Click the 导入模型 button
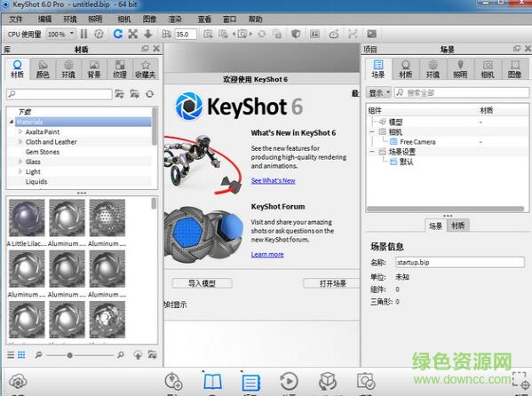Viewport: 532px width, 396px height. (202, 283)
